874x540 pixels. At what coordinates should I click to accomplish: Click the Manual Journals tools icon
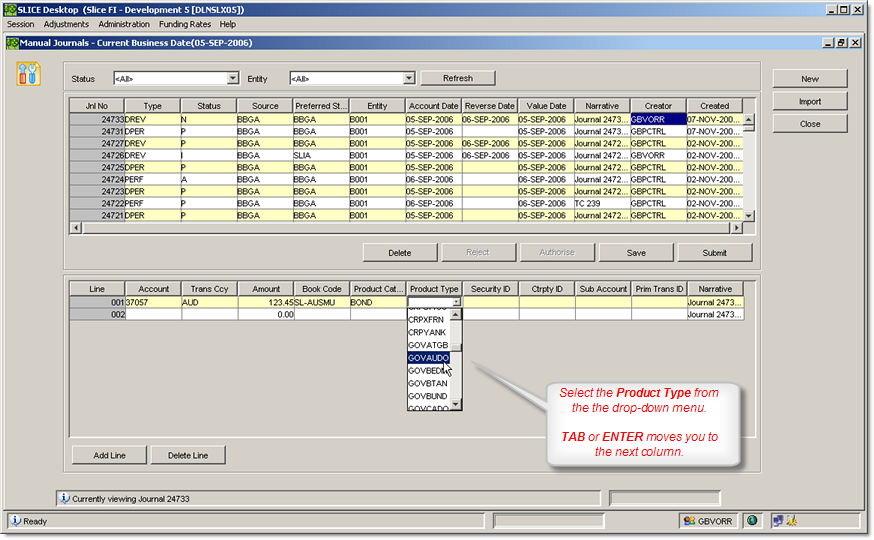29,74
